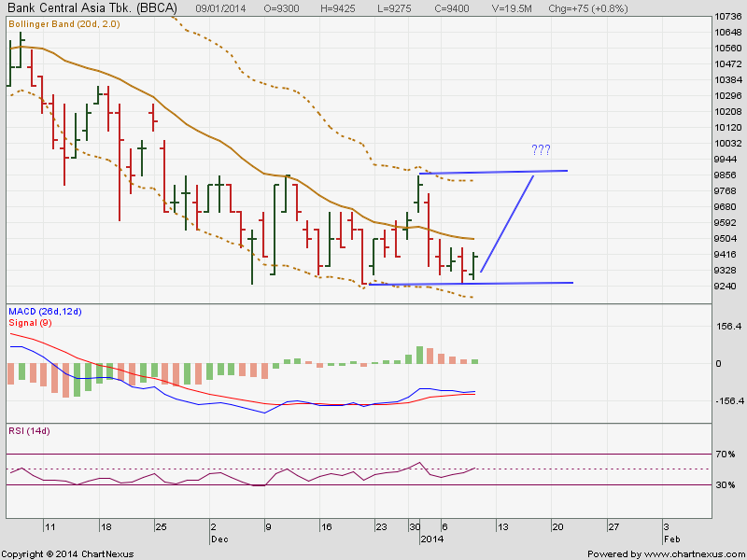Click RSI axis label "30%"
Screen dimensions: 747x560
(725, 485)
